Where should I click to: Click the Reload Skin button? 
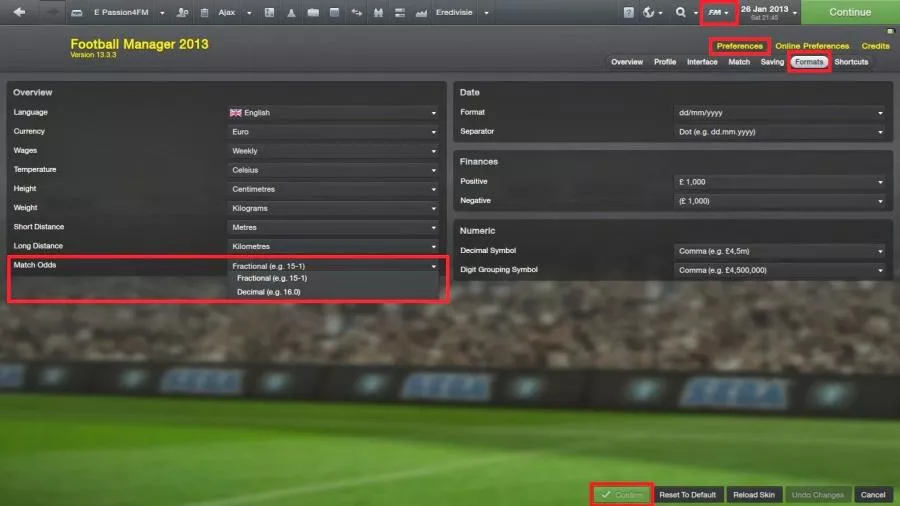[754, 495]
